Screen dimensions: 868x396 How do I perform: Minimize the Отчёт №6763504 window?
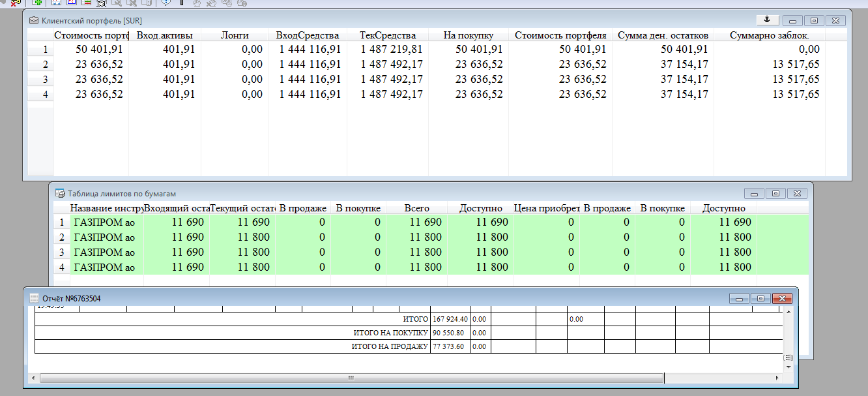[738, 298]
